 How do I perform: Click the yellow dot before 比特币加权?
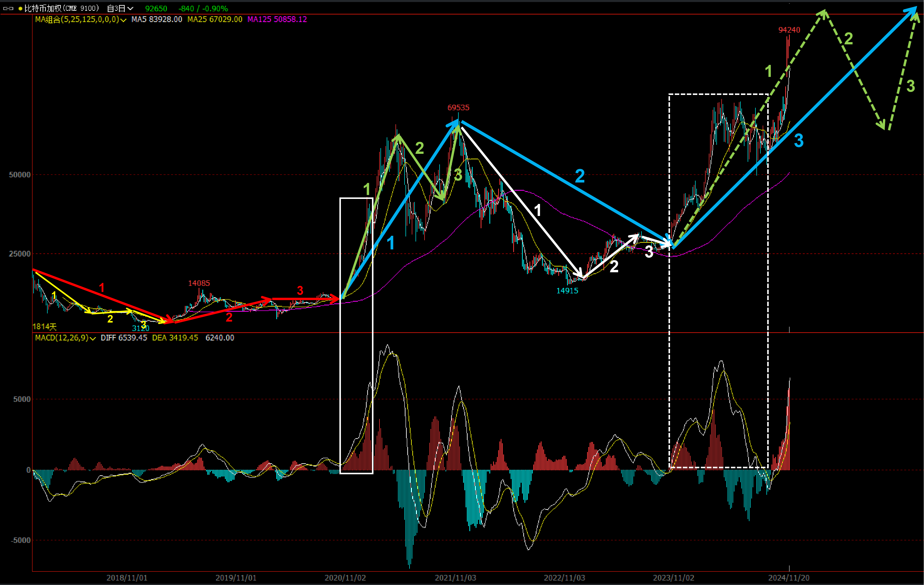click(x=20, y=9)
